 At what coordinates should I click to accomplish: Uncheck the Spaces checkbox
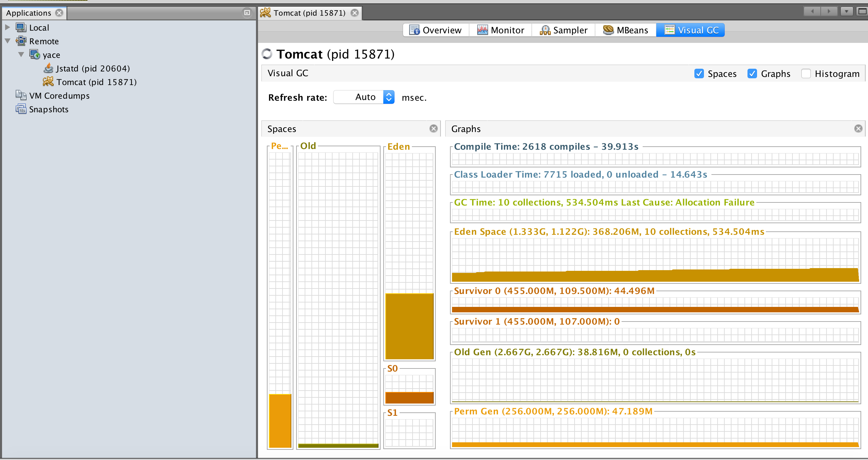pos(699,73)
